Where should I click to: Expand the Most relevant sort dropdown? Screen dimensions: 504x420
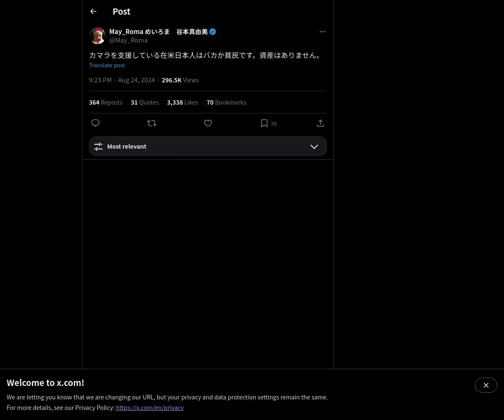[x=208, y=146]
